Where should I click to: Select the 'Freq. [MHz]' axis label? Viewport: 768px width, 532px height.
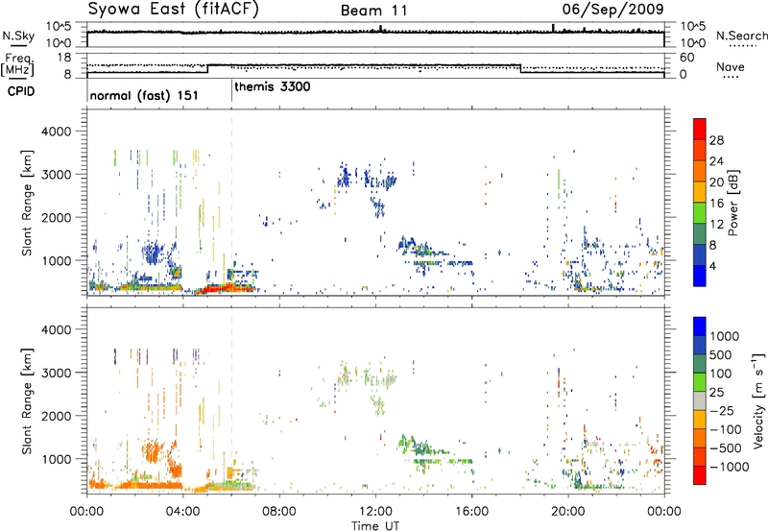[x=18, y=65]
